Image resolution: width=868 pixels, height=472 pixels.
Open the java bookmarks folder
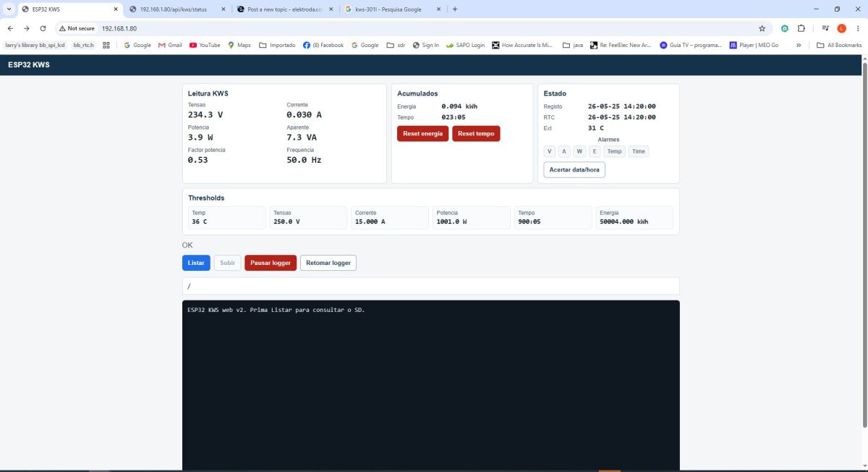coord(573,45)
